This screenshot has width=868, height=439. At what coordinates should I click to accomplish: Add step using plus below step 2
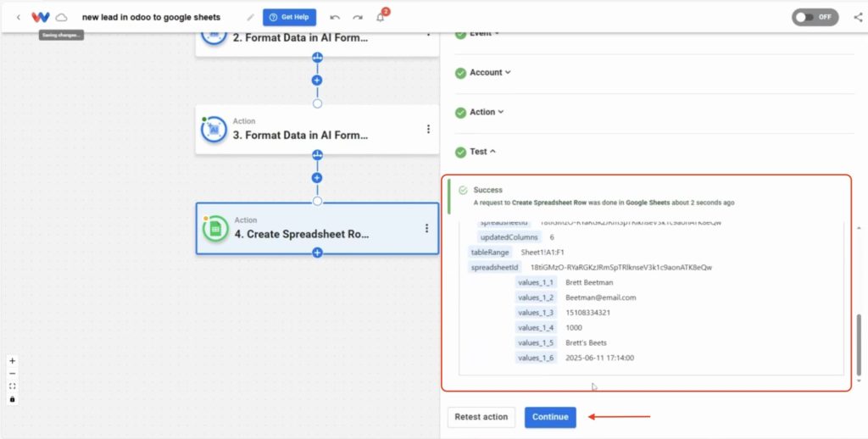[x=317, y=81]
